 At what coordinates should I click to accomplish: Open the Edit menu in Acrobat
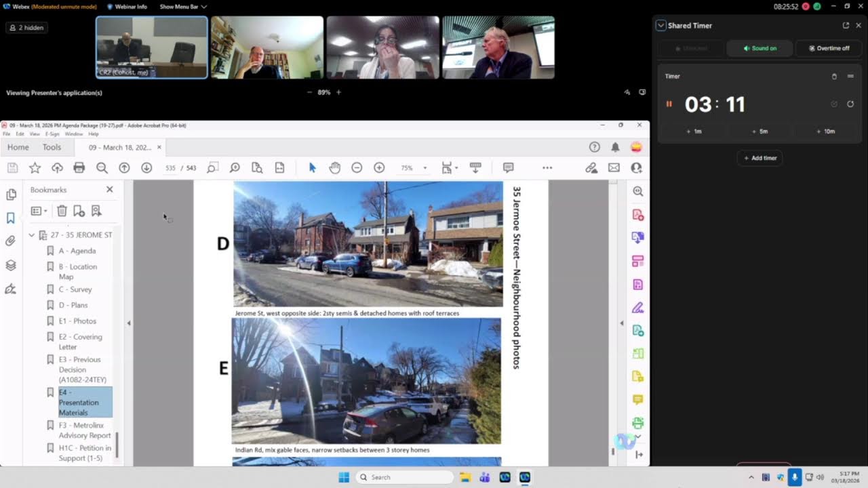pyautogui.click(x=20, y=134)
